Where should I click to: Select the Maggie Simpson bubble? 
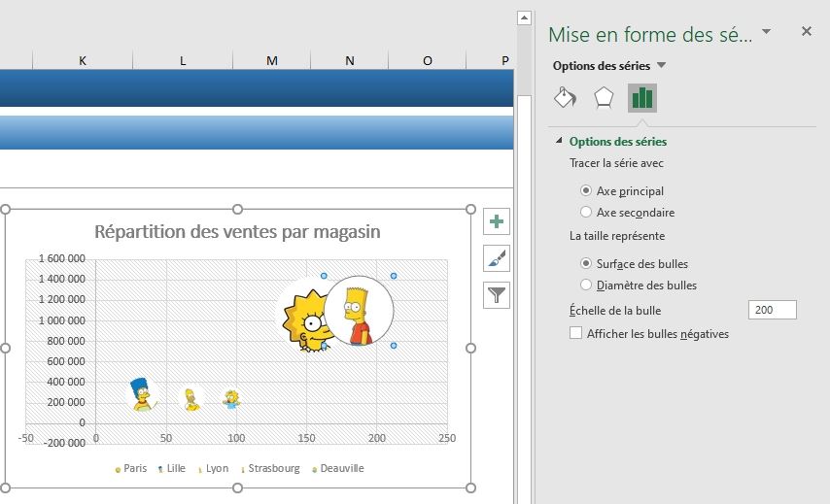[x=231, y=399]
